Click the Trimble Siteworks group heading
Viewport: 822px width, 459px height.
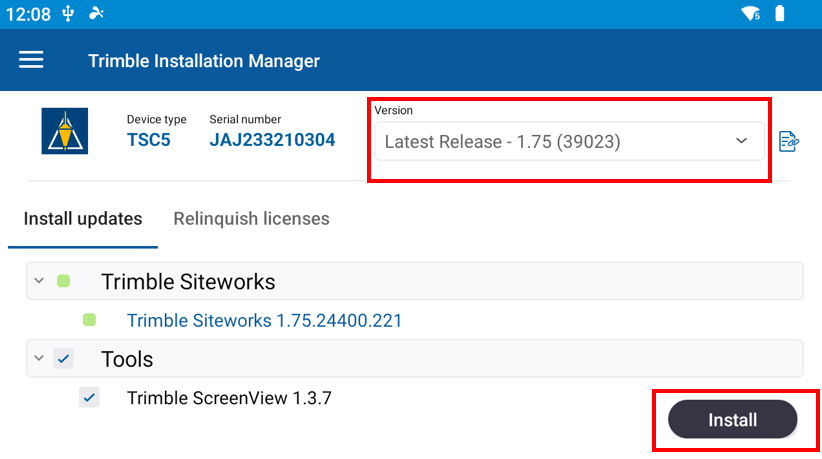click(188, 281)
